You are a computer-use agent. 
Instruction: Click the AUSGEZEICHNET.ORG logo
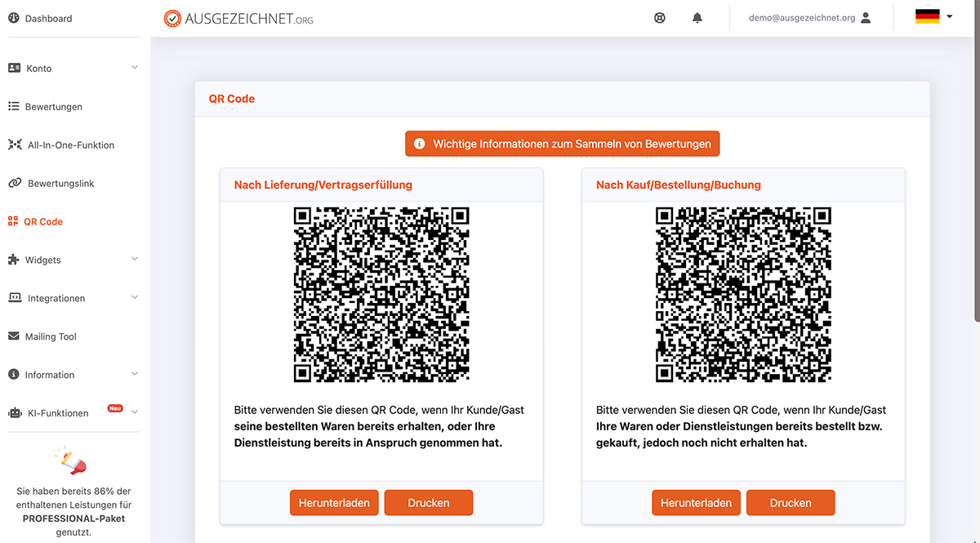coord(238,18)
